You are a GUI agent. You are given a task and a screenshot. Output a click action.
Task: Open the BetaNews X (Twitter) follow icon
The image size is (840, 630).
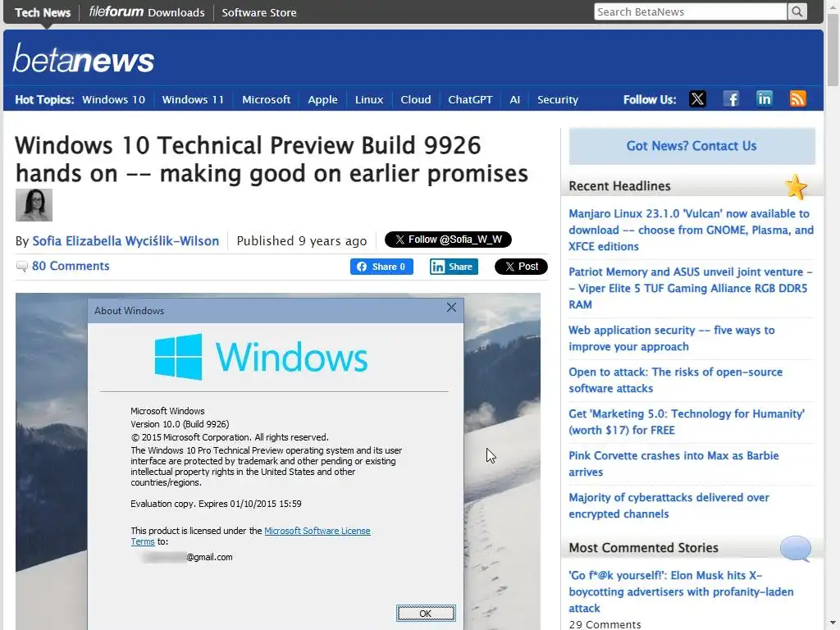[x=697, y=99]
